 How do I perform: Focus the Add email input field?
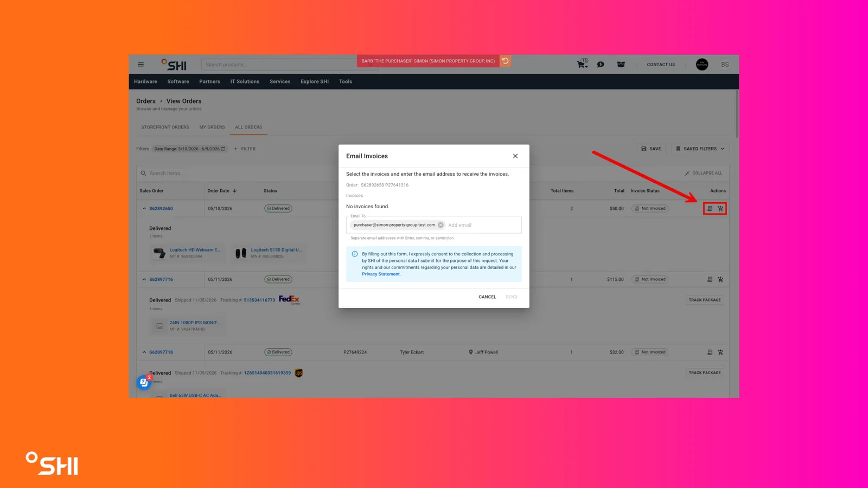(483, 225)
